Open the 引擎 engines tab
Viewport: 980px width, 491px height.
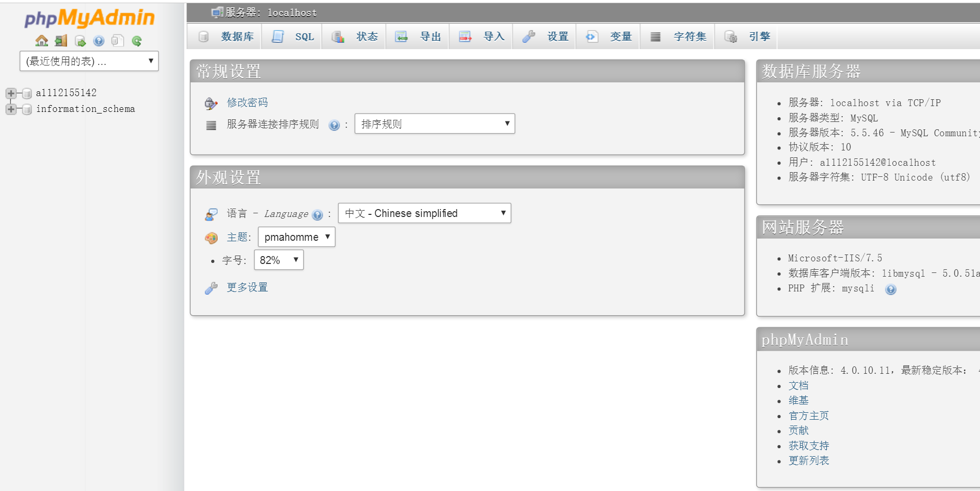747,36
